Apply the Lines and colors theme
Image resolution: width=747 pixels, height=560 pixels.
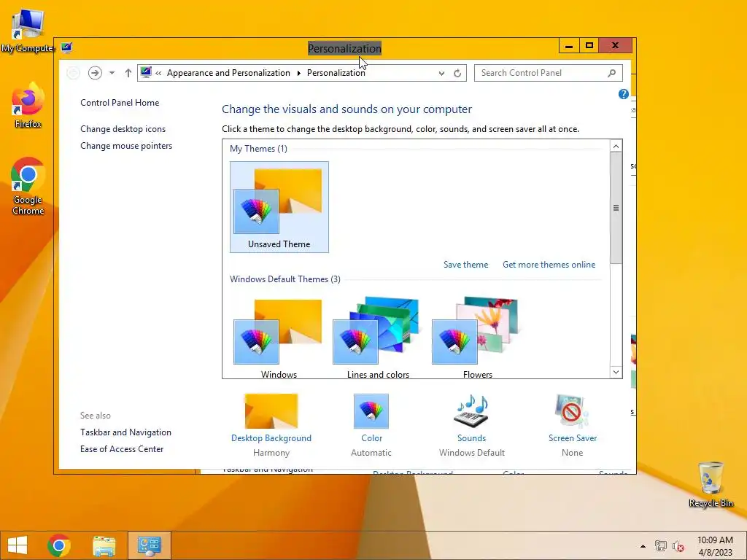click(x=379, y=337)
